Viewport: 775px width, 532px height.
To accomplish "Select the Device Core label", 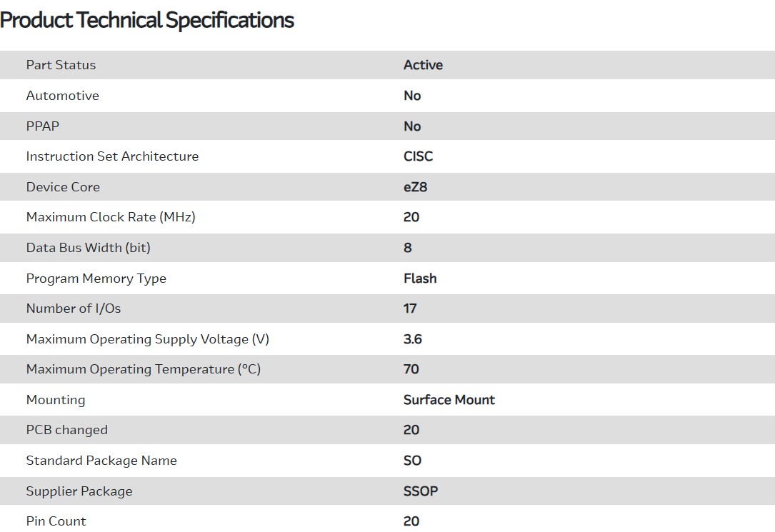I will coord(63,187).
